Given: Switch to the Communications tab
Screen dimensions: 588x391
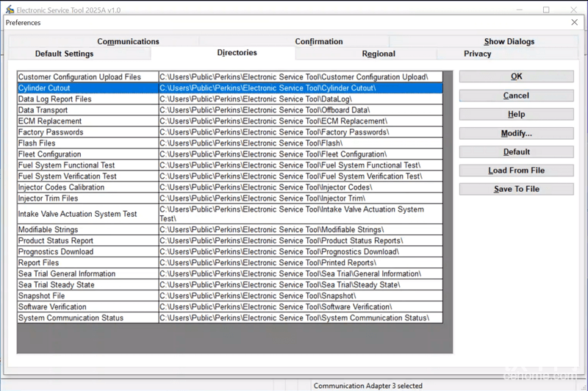Looking at the screenshot, I should tap(128, 42).
